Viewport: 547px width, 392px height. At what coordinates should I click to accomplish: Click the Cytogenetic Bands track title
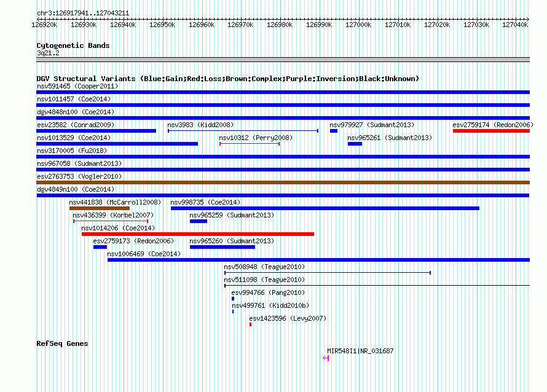(73, 45)
